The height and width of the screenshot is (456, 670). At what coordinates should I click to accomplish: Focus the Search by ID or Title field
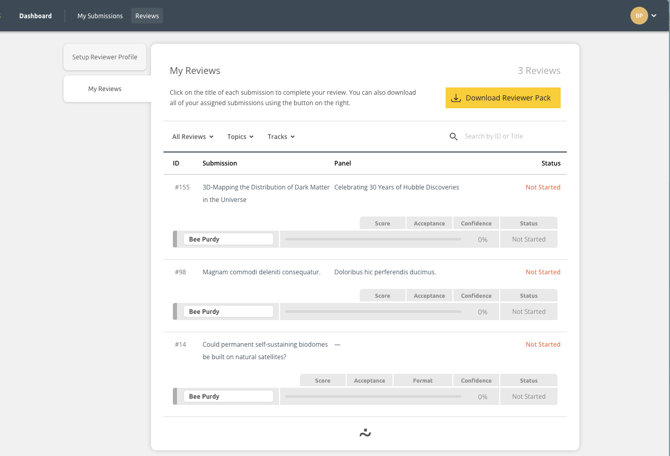510,137
